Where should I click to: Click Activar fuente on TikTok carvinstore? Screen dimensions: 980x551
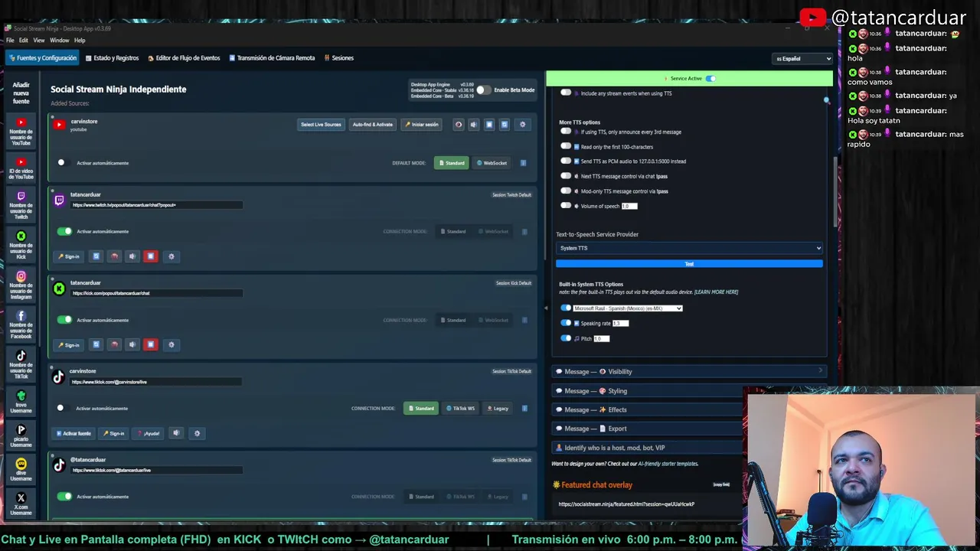tap(74, 433)
